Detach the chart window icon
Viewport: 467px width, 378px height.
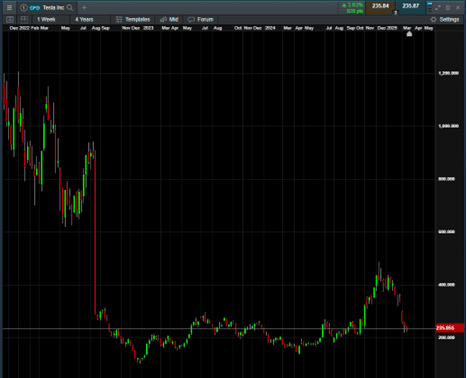tap(448, 7)
